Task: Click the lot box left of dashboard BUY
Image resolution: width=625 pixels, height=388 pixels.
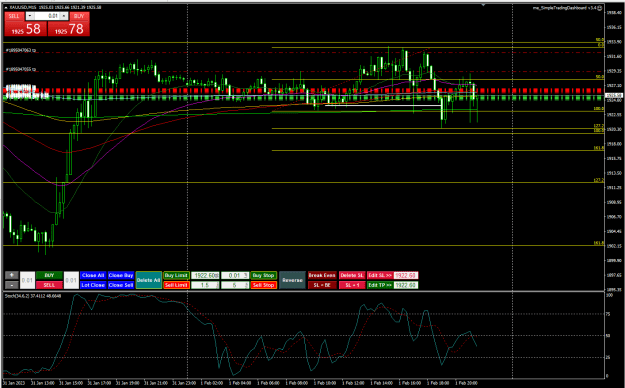Action: click(28, 280)
